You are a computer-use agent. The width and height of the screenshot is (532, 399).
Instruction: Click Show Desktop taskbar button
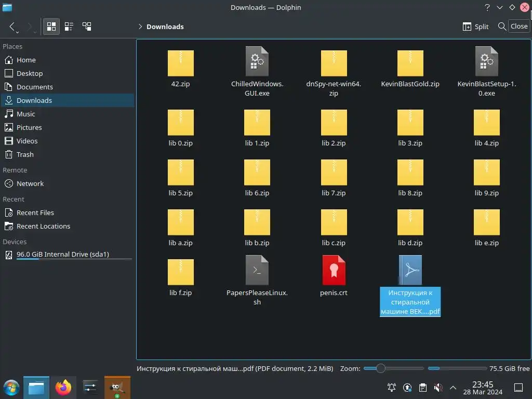[518, 388]
